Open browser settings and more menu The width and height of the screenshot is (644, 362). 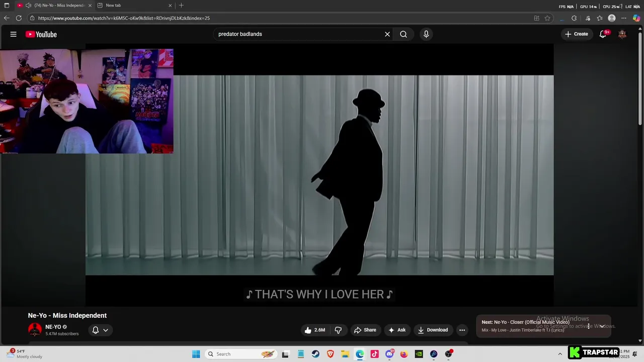pyautogui.click(x=624, y=18)
